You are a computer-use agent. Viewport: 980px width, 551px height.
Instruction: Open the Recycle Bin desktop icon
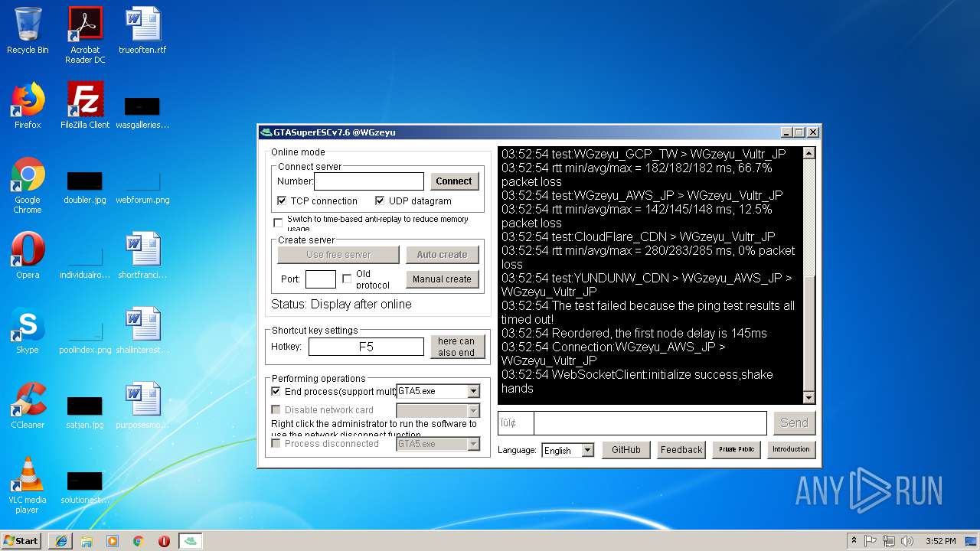point(28,31)
